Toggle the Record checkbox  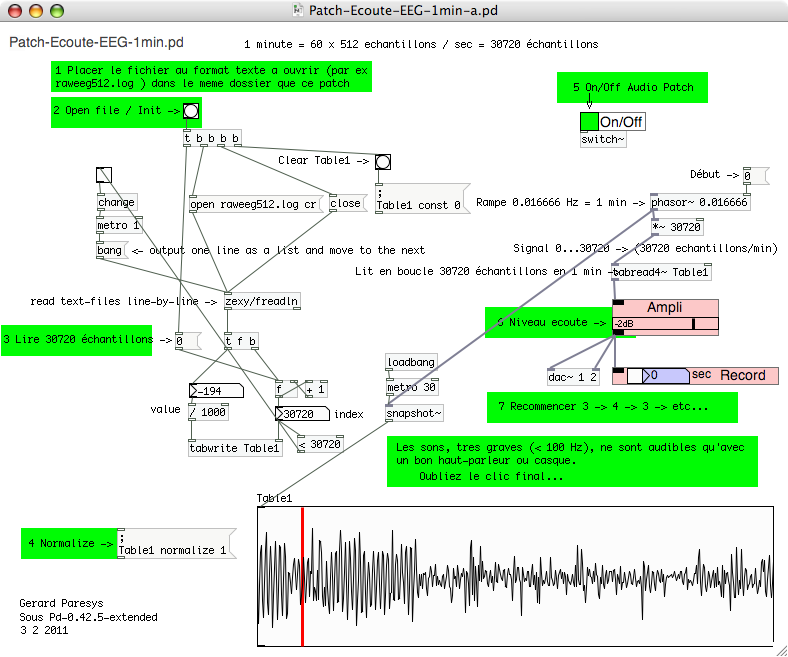[635, 376]
